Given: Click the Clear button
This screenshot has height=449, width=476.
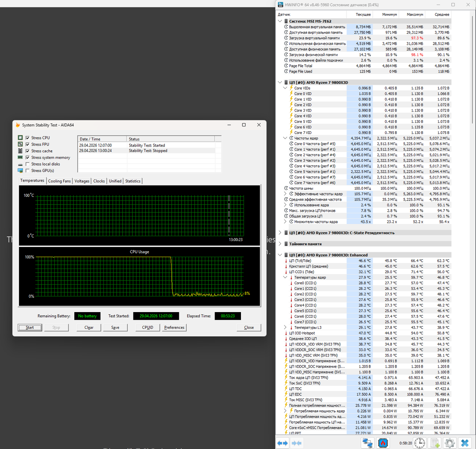Looking at the screenshot, I should click(x=89, y=327).
